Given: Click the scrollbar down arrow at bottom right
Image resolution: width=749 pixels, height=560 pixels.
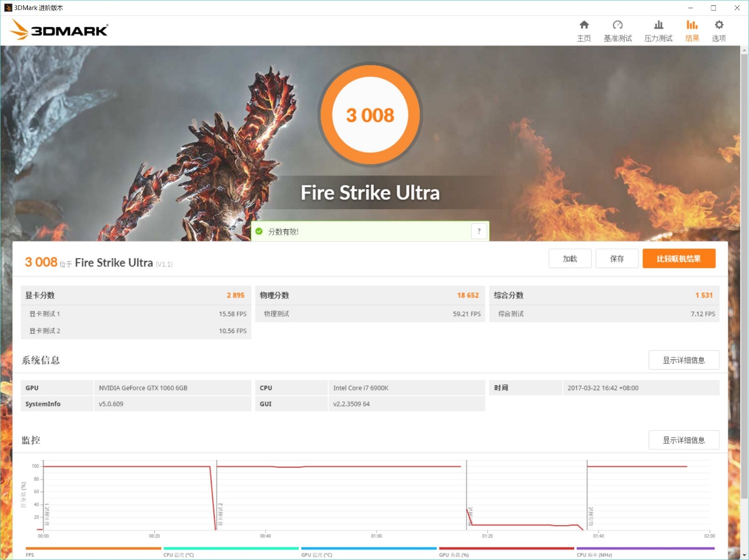Looking at the screenshot, I should pyautogui.click(x=744, y=555).
